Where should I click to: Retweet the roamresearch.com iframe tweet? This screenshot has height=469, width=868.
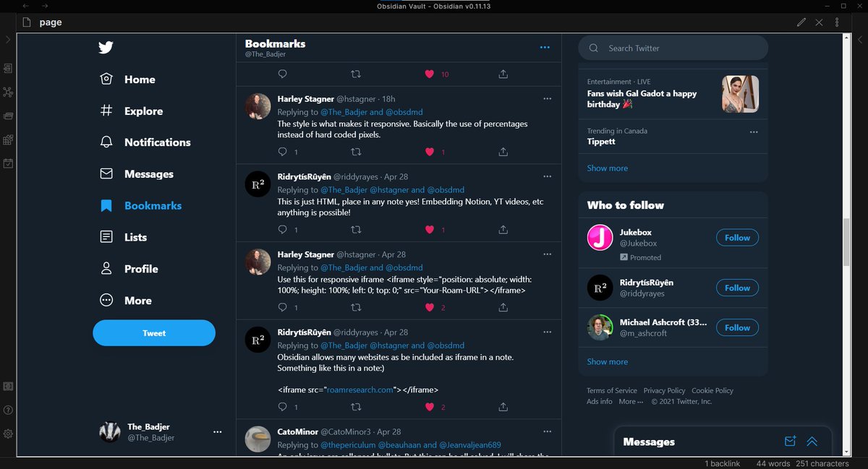(355, 408)
